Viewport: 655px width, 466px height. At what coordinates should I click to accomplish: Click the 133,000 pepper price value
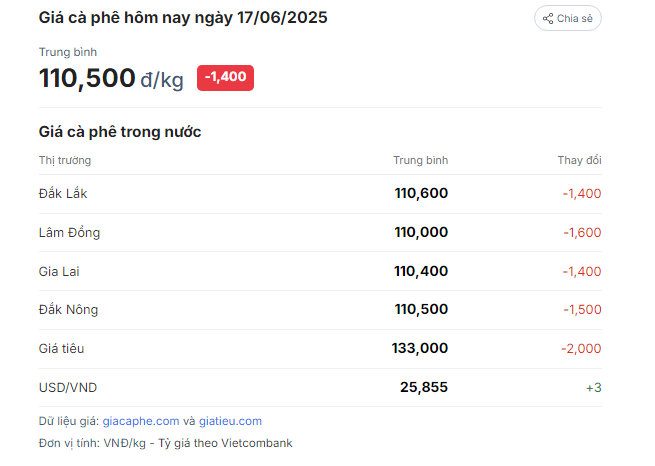point(420,348)
